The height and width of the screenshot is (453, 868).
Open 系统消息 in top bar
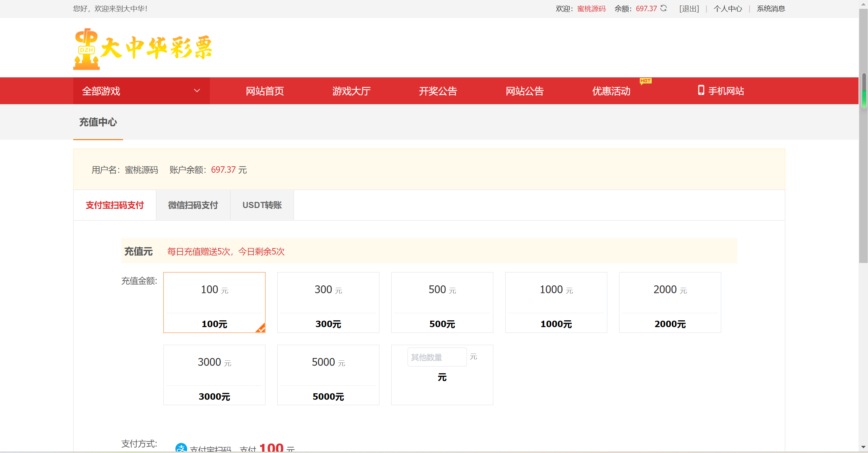click(771, 8)
